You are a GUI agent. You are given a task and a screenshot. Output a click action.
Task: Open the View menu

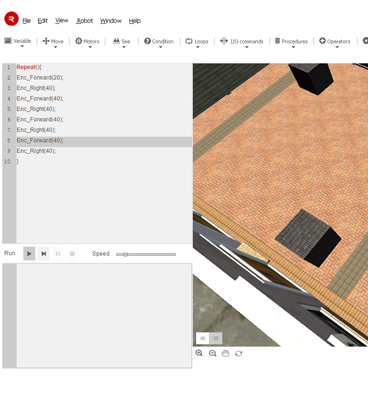(x=62, y=21)
